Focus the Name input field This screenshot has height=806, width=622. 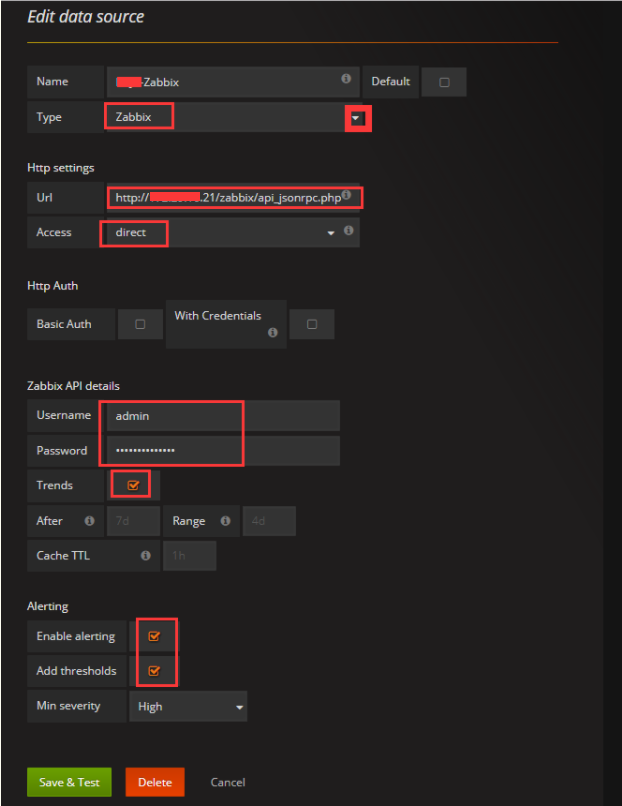233,82
